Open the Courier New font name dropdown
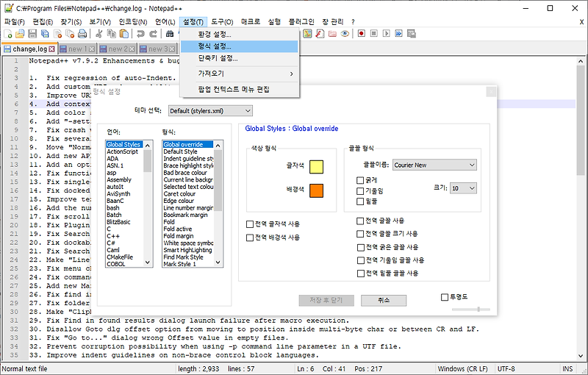Image resolution: width=588 pixels, height=375 pixels. (434, 165)
